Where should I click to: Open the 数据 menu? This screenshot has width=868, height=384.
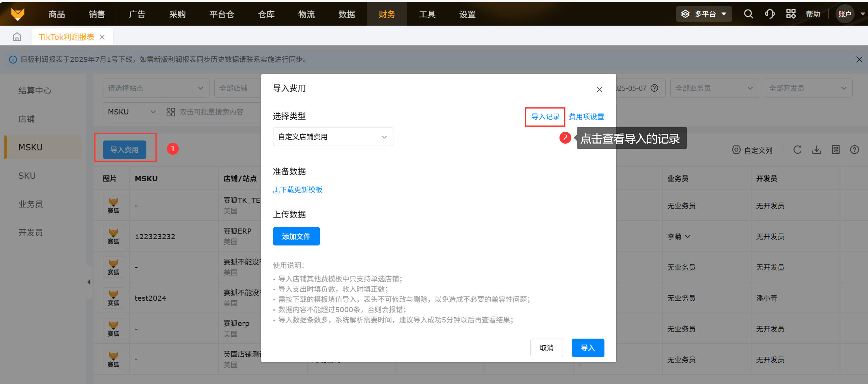click(347, 14)
